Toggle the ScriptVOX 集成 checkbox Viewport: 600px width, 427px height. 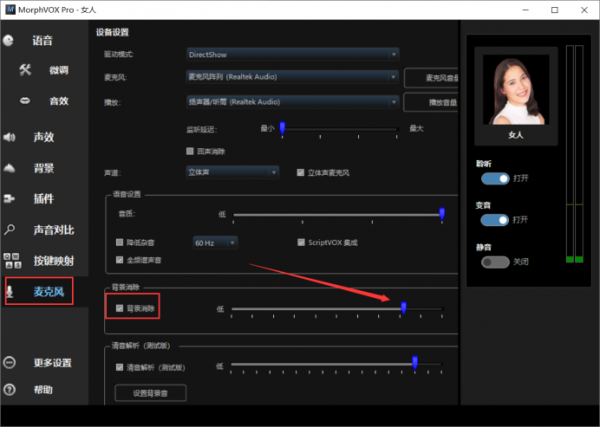(301, 242)
